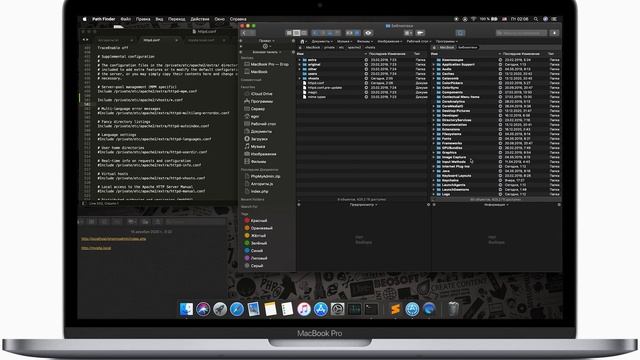Click the eye icon in Path Finder toolbar

coord(368,33)
